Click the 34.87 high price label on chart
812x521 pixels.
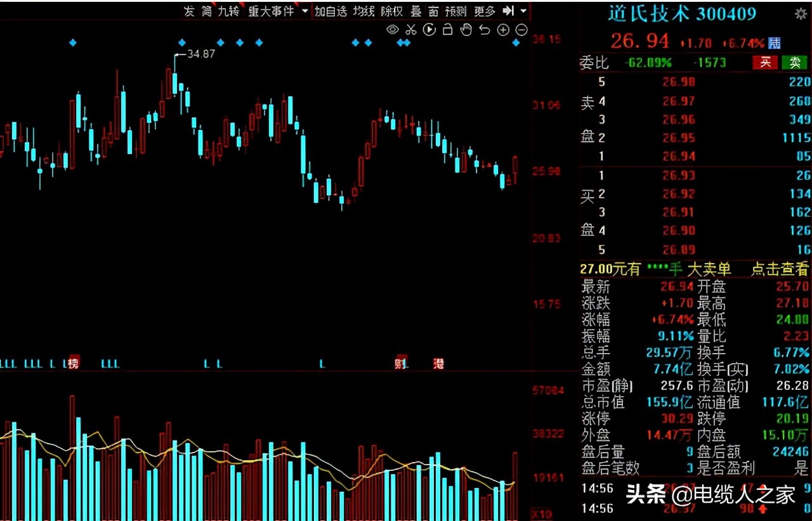pos(201,55)
